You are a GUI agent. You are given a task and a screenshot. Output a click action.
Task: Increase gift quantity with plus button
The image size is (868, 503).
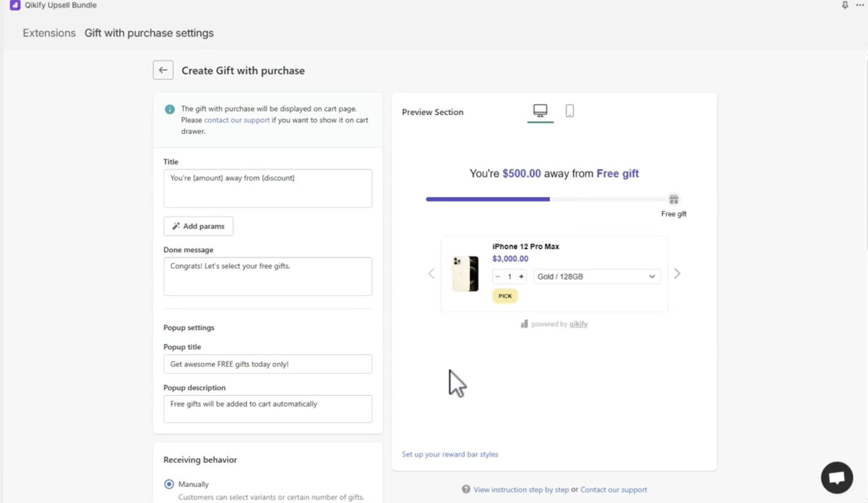[x=521, y=277]
